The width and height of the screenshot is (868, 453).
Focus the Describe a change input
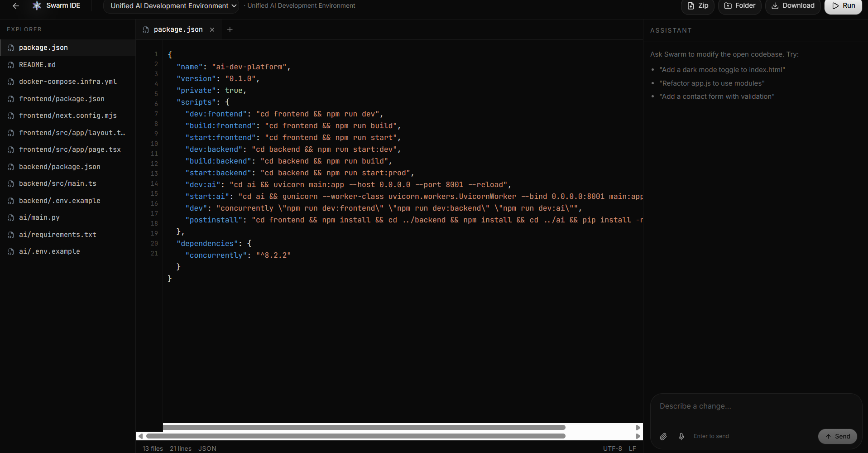pos(756,406)
